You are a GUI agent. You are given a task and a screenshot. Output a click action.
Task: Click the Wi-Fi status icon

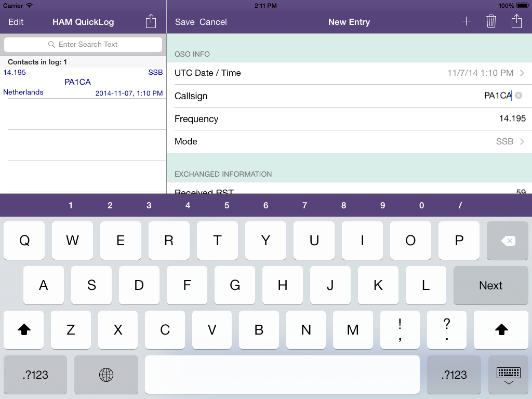pos(30,5)
